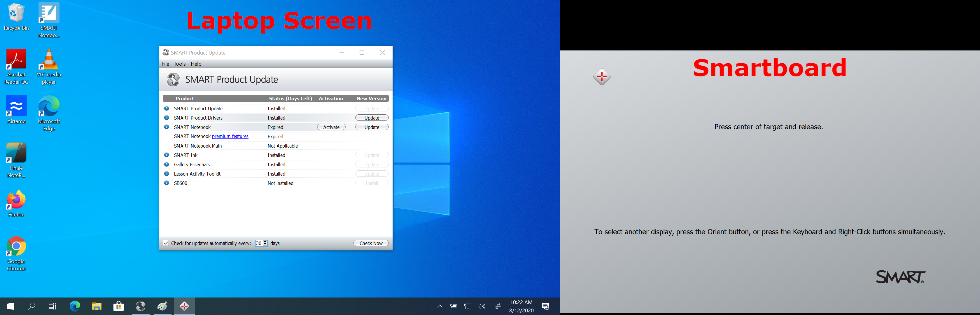The height and width of the screenshot is (315, 980).
Task: Update SMART Product Drivers
Action: tap(372, 118)
